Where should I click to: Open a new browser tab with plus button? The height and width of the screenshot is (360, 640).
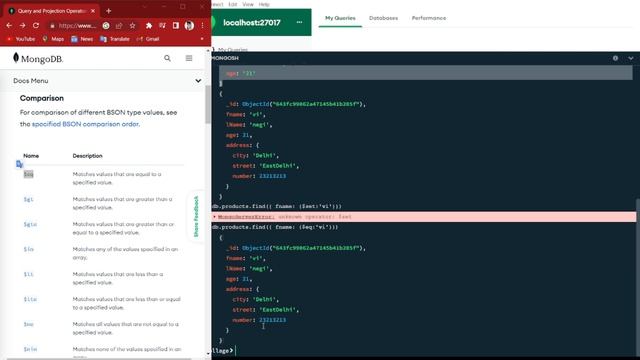pos(109,11)
